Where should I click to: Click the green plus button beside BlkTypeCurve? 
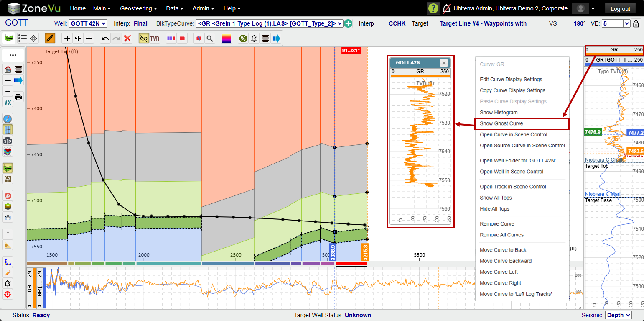point(348,24)
